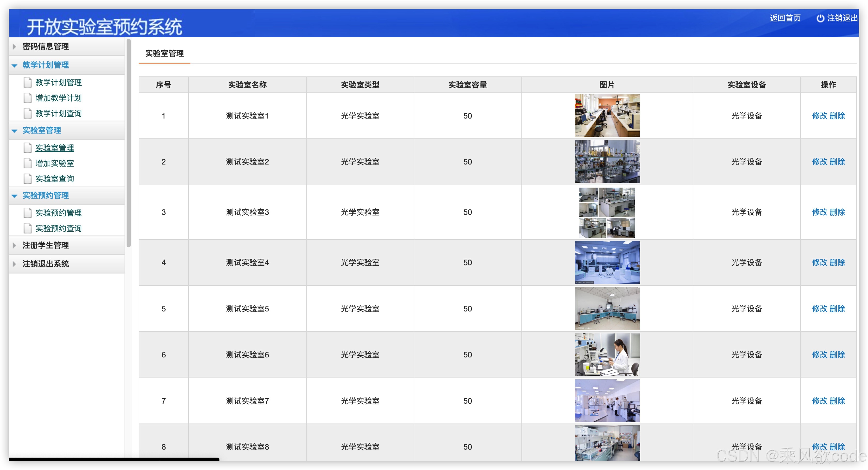Open 增加实验室 in the sidebar menu

point(55,163)
